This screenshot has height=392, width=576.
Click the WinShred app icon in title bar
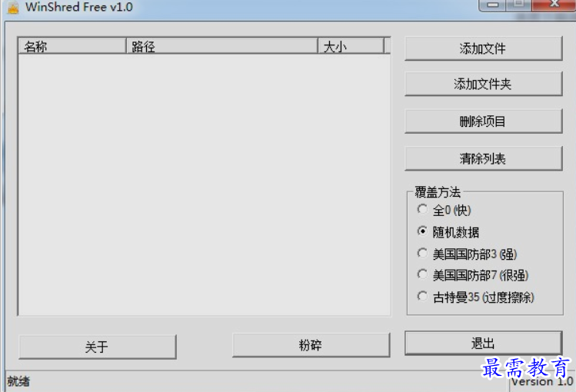13,7
